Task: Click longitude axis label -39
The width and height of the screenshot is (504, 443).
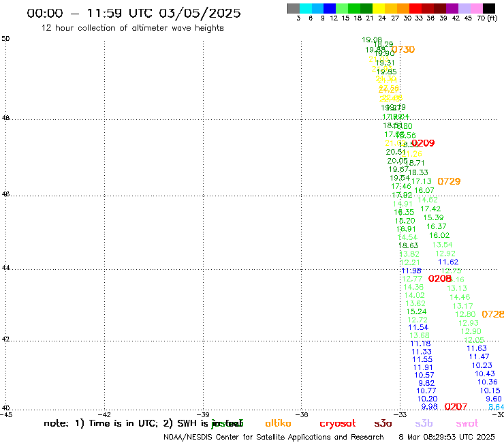Action: click(203, 415)
